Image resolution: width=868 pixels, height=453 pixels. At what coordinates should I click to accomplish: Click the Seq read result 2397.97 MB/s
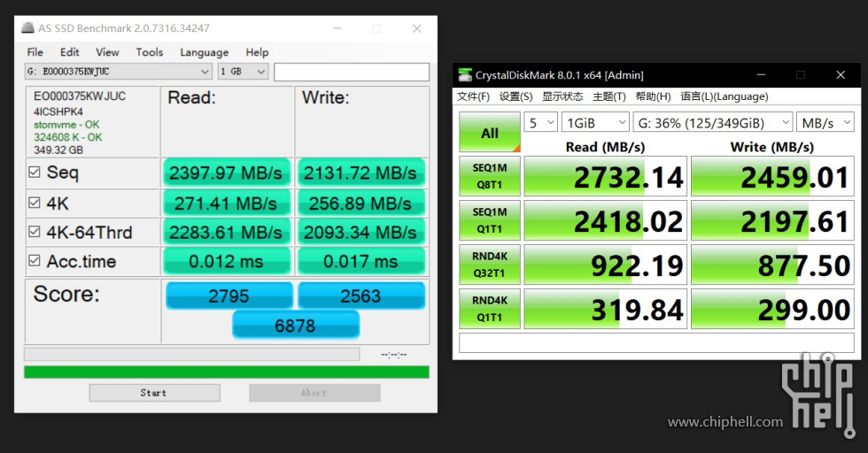[226, 173]
